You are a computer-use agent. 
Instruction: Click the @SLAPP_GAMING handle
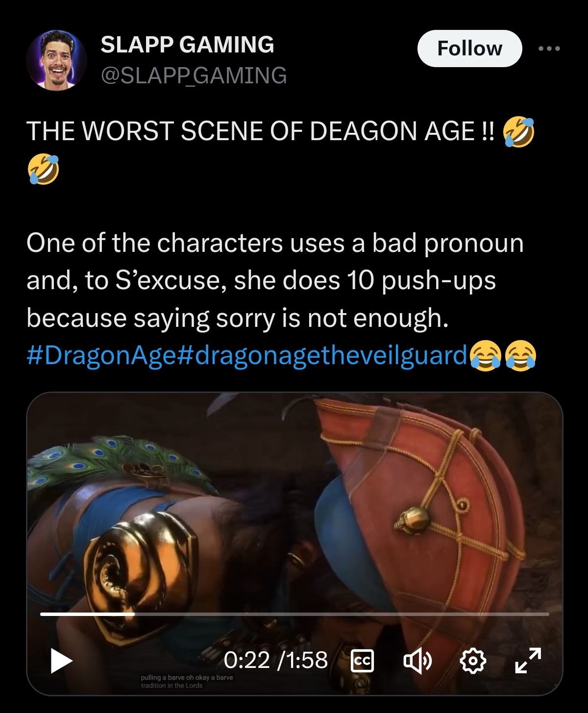pyautogui.click(x=194, y=75)
